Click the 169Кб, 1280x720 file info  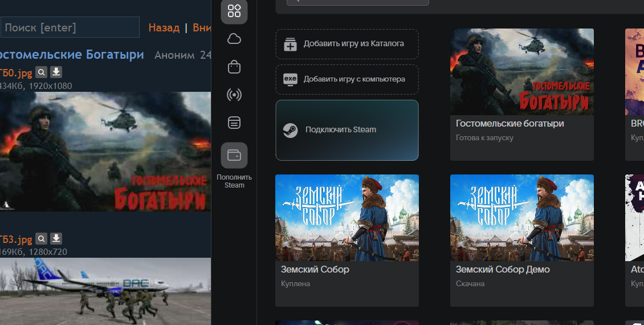click(x=33, y=252)
